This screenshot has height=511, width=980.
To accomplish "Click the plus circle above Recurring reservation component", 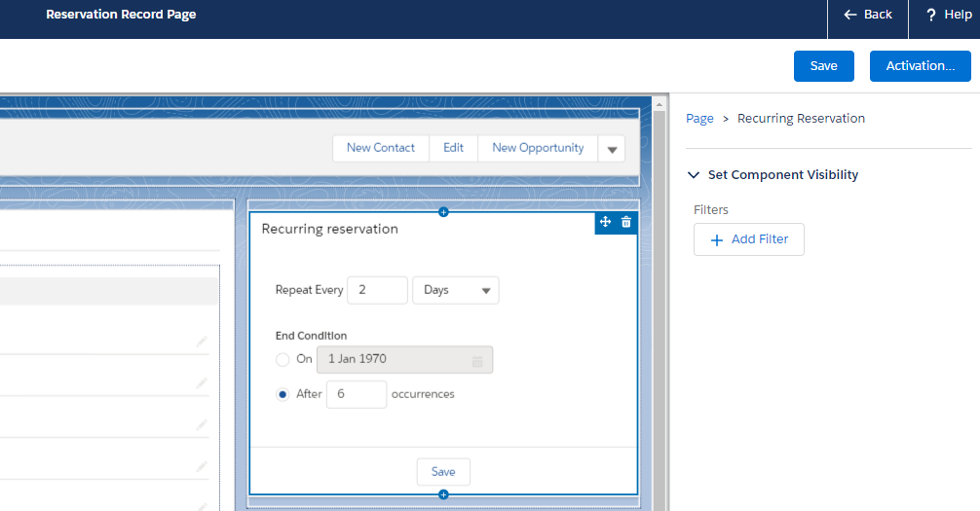I will (443, 211).
